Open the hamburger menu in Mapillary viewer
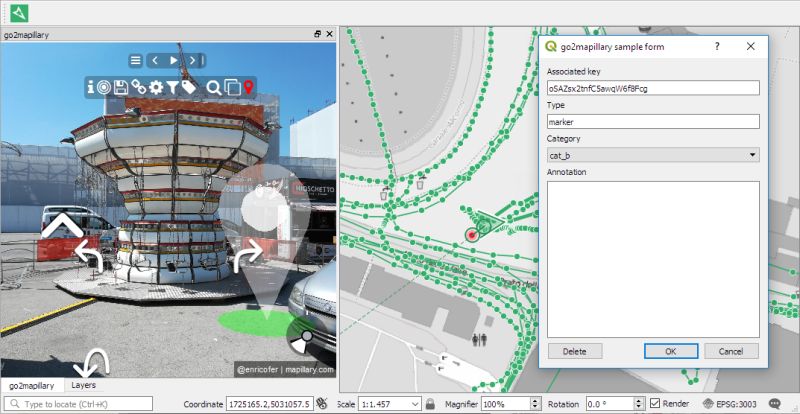800x414 pixels. click(135, 61)
